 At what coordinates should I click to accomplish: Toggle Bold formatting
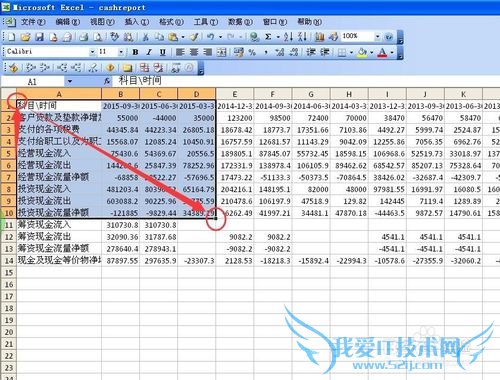135,52
